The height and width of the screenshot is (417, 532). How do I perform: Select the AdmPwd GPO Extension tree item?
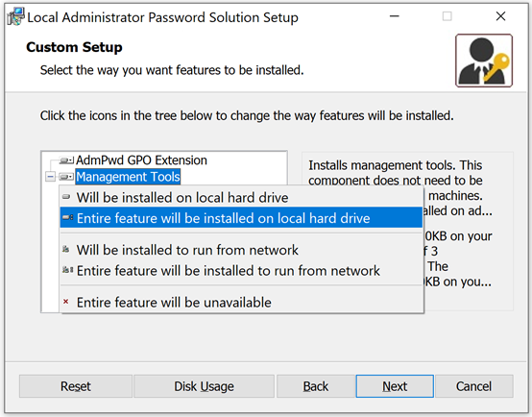141,159
